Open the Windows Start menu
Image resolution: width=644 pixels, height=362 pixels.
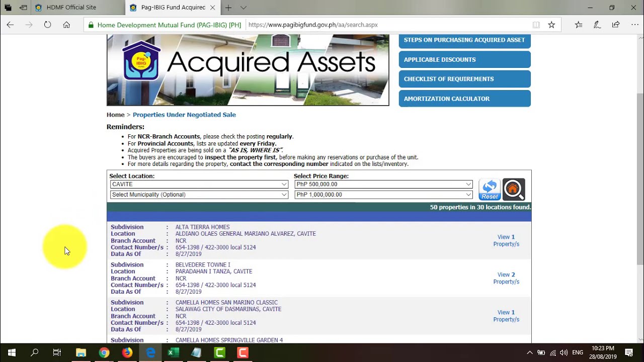[12, 352]
